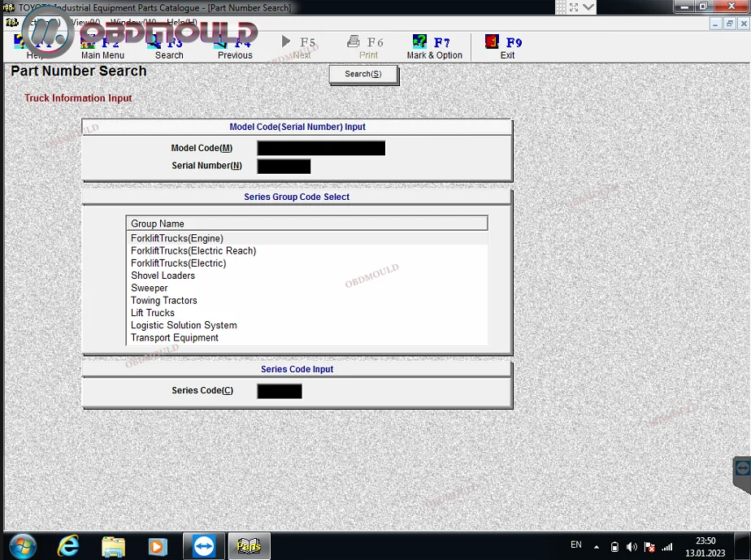Screen dimensions: 751x560
Task: Open the Help(H) menu
Action: (181, 22)
